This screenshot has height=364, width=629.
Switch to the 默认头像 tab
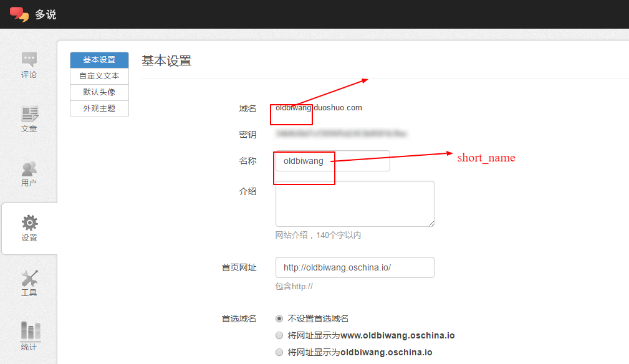pyautogui.click(x=100, y=92)
